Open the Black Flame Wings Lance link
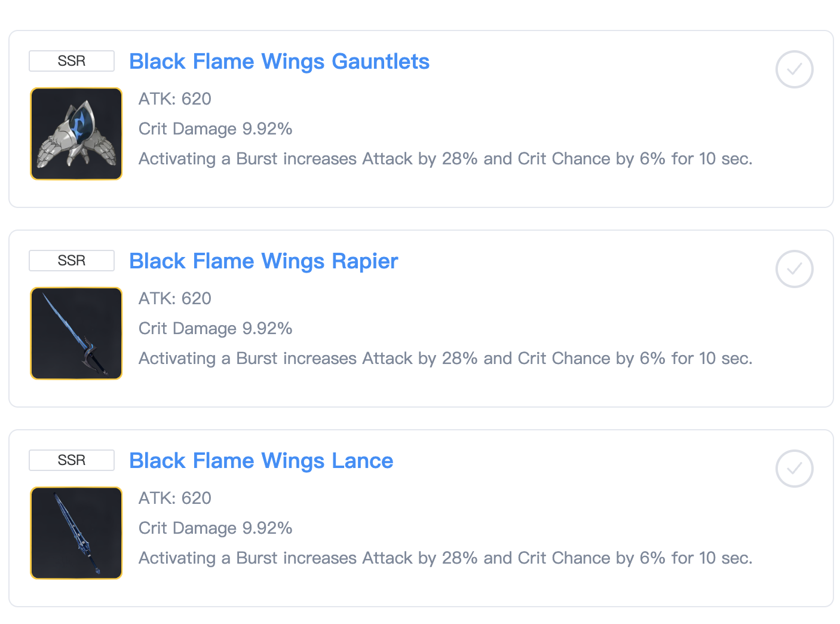840x624 pixels. pyautogui.click(x=261, y=460)
